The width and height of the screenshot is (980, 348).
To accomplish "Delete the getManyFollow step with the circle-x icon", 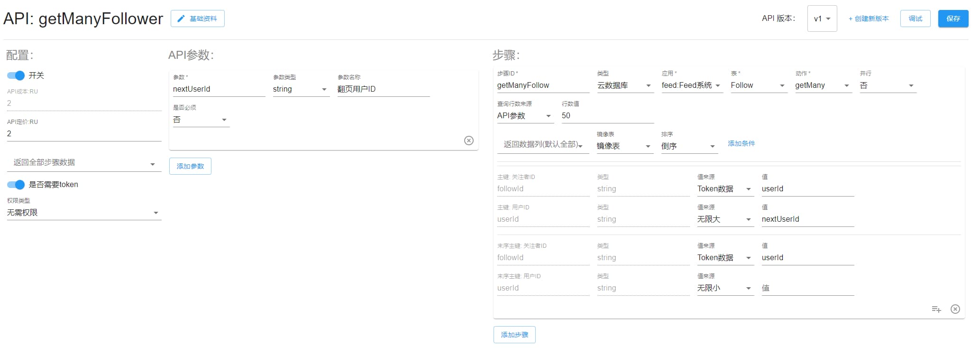I will (955, 310).
